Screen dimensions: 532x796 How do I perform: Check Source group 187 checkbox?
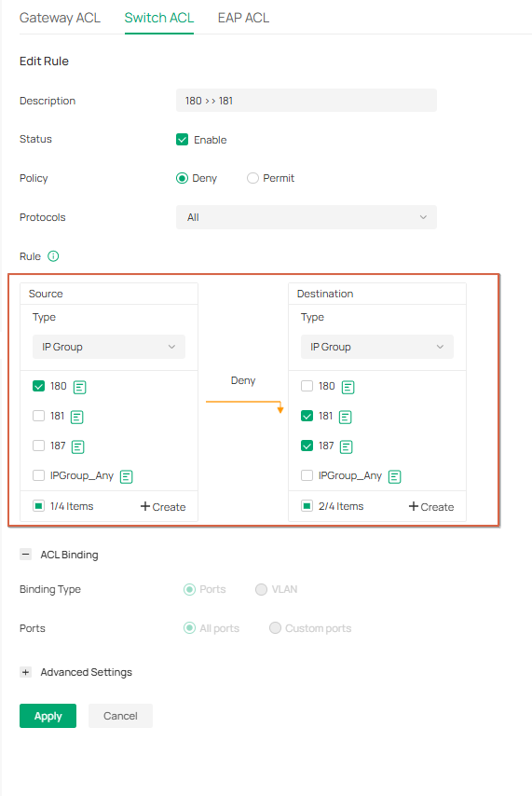tap(38, 446)
